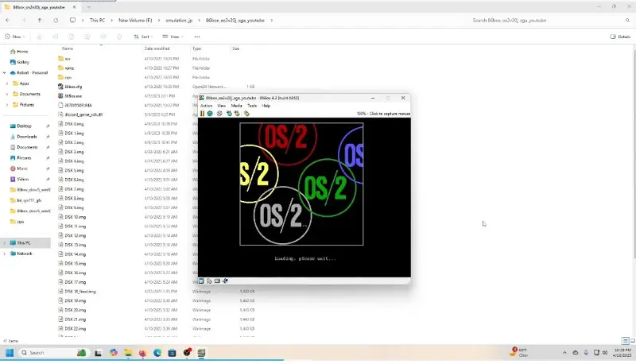Screen dimensions: 636x364
Task: Open the View dropdown in Explorer
Action: [173, 37]
